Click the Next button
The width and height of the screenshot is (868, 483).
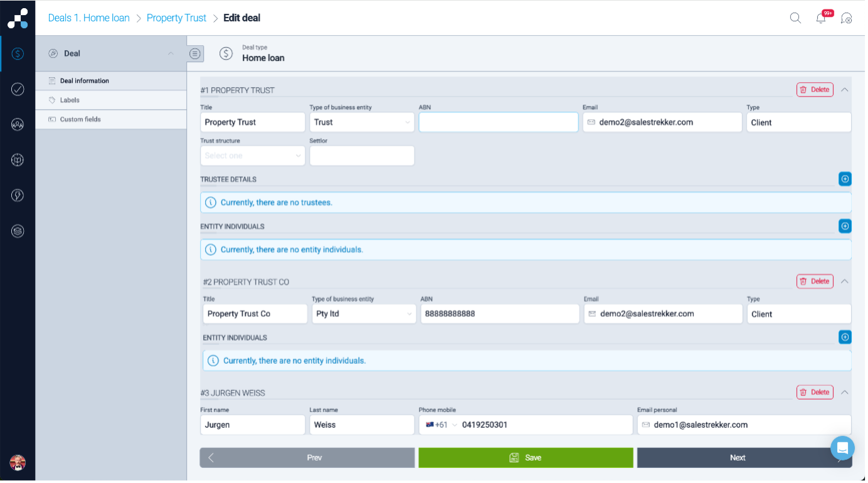point(744,458)
